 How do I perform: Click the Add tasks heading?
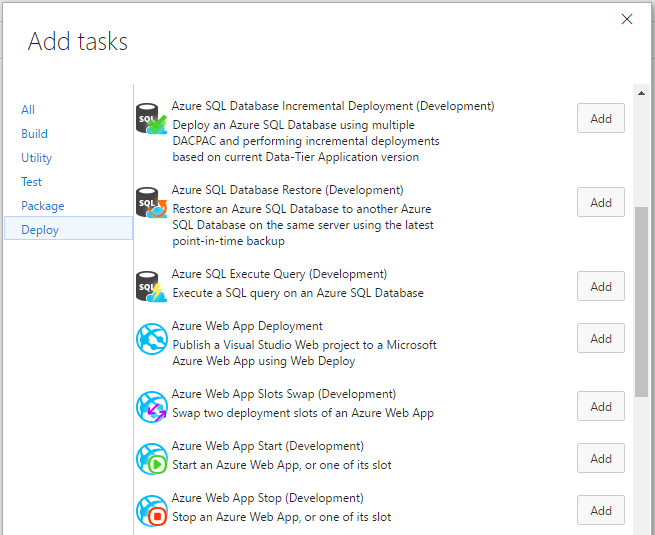tap(78, 41)
